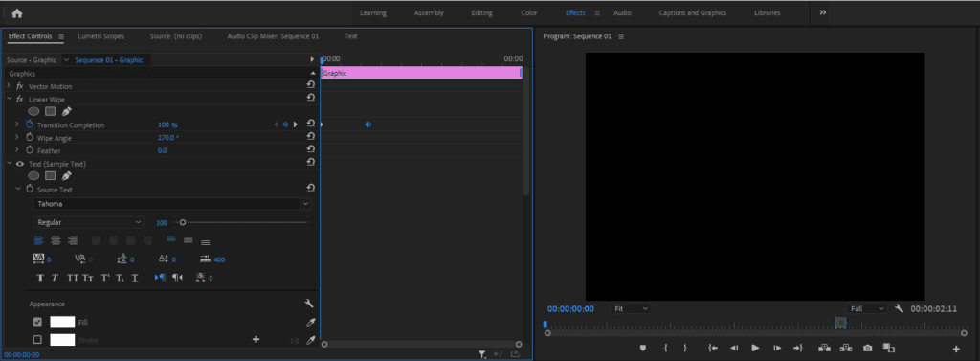Collapse the Text (Sample Text) group
Viewport: 980px width, 361px height.
pyautogui.click(x=9, y=164)
